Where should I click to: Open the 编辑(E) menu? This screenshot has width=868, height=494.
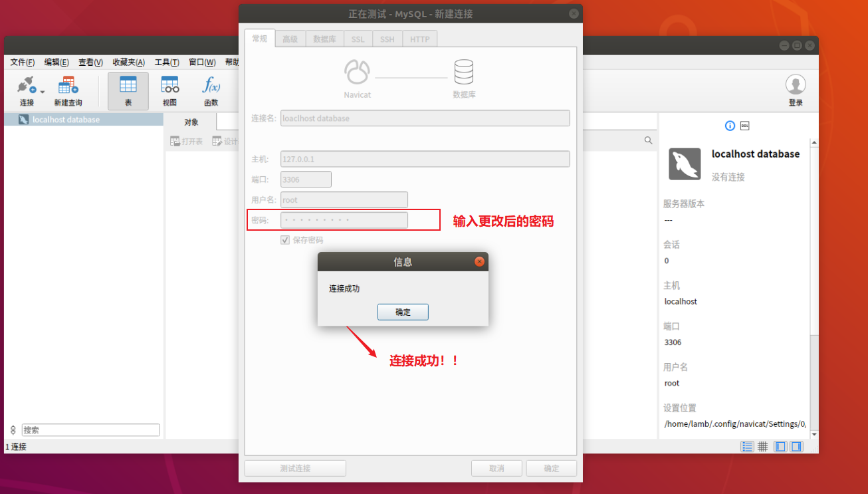pos(56,62)
